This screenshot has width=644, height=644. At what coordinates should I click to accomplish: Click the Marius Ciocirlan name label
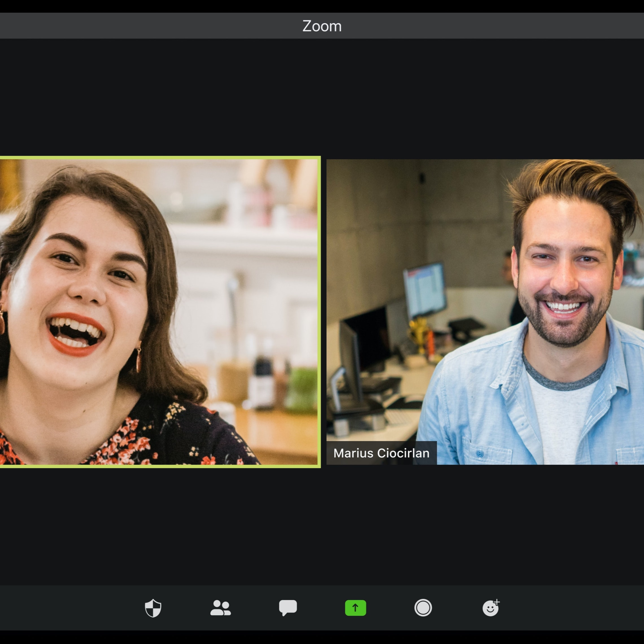click(381, 453)
